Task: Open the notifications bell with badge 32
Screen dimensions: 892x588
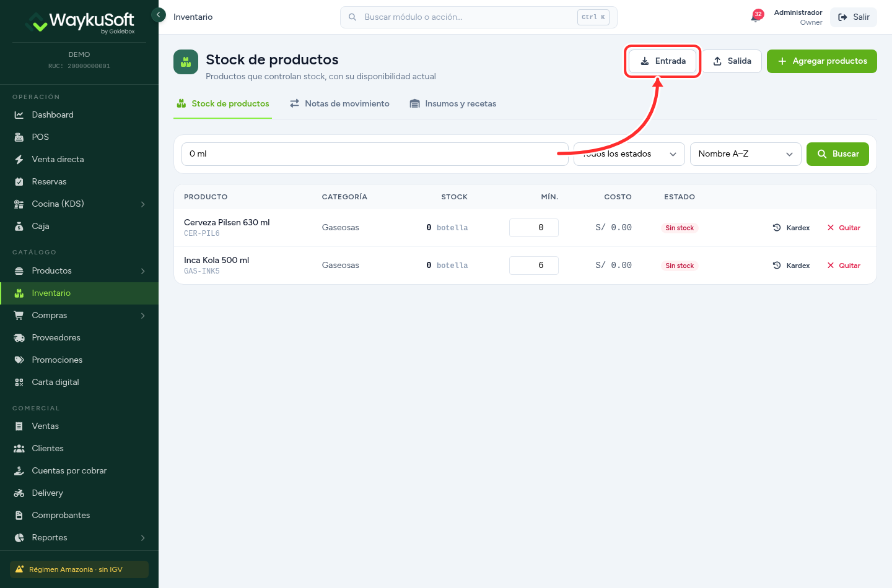Action: coord(756,16)
